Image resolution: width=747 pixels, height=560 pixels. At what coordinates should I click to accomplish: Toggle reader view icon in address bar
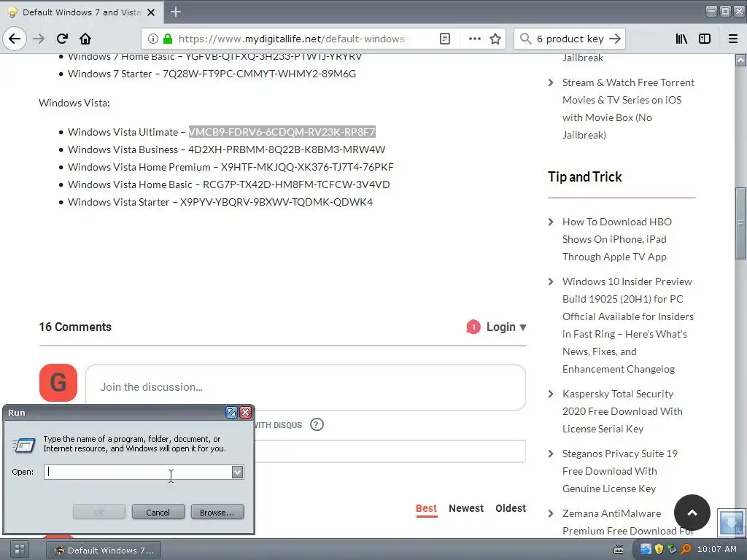tap(444, 39)
